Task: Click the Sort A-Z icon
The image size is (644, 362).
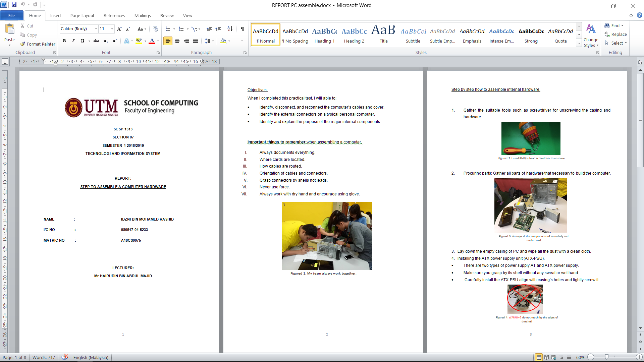Action: (x=230, y=29)
